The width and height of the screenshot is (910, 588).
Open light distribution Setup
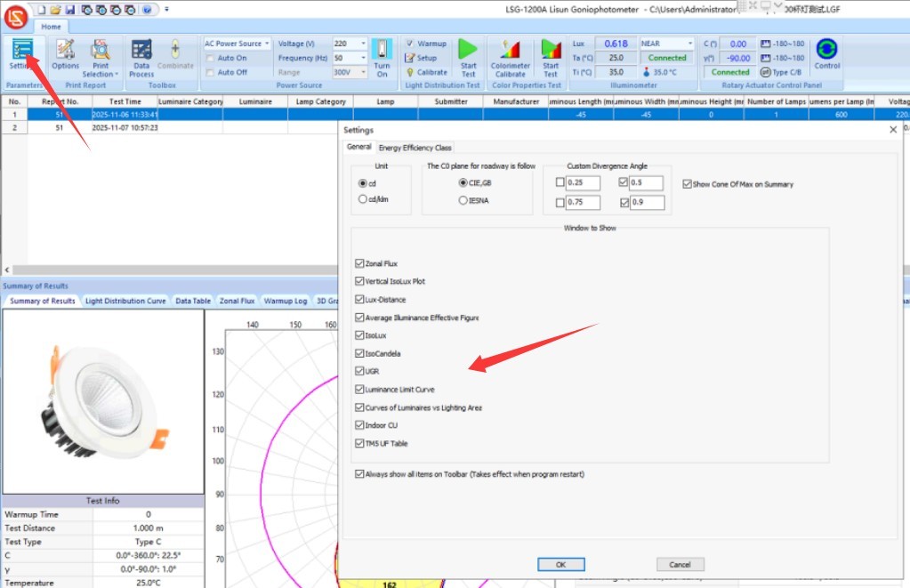tap(421, 58)
